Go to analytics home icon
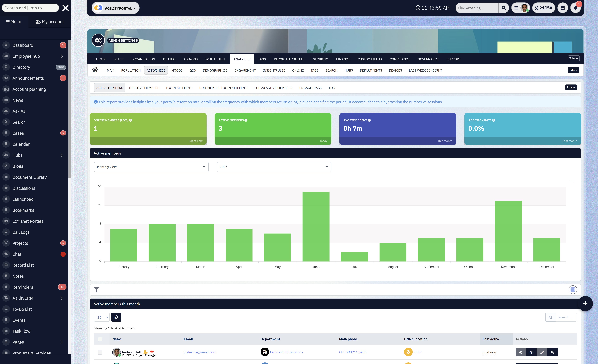 [x=95, y=70]
